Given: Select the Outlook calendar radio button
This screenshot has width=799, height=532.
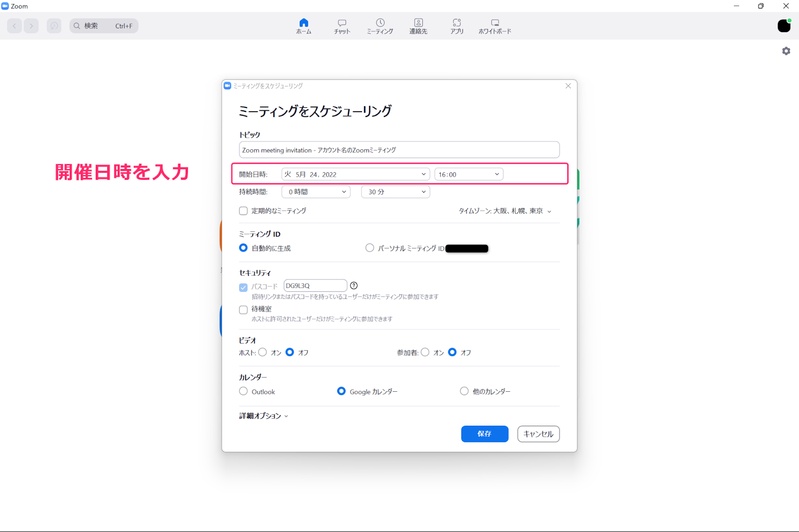Looking at the screenshot, I should (x=244, y=391).
